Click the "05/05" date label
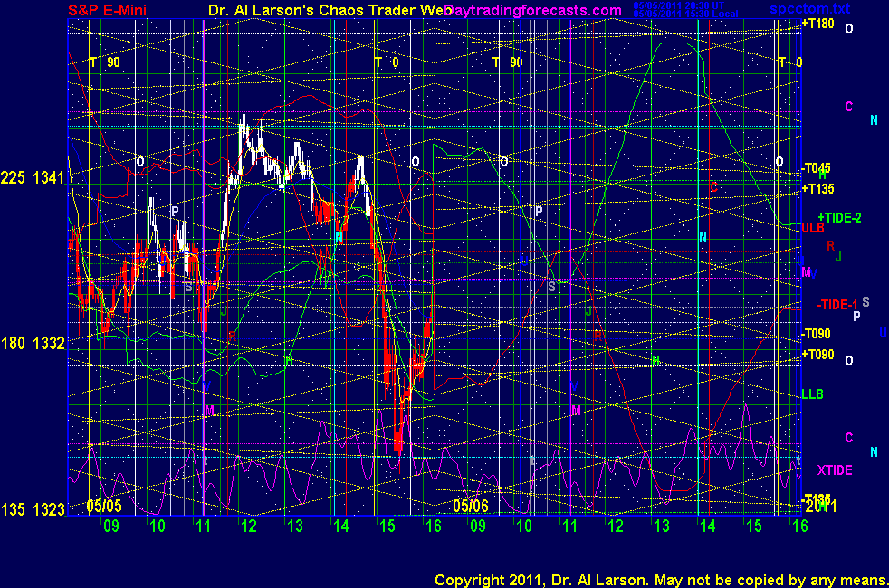Viewport: 889px width, 588px height. coord(104,506)
